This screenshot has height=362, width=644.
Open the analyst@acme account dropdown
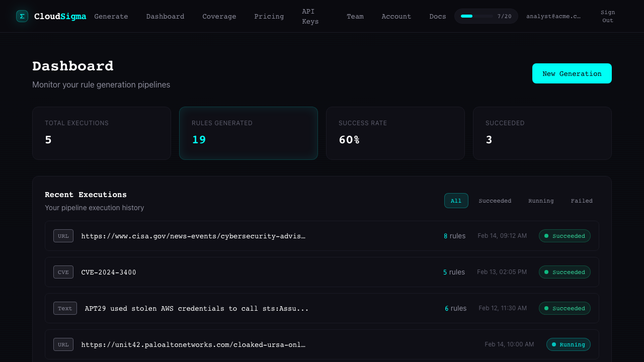[x=553, y=16]
